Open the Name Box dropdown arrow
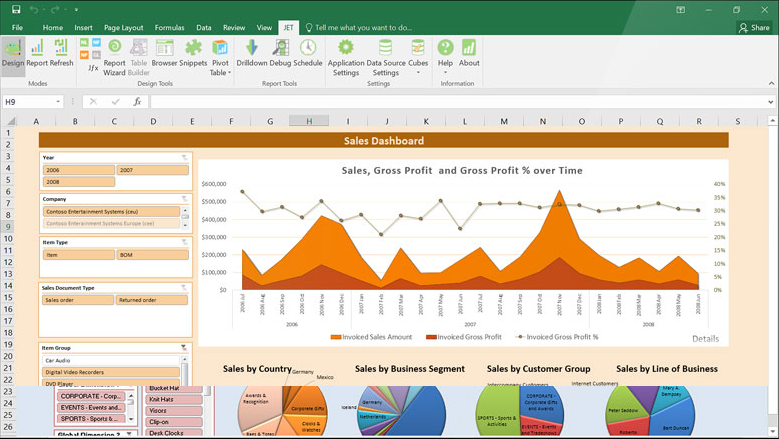This screenshot has height=439, width=779. [x=59, y=102]
